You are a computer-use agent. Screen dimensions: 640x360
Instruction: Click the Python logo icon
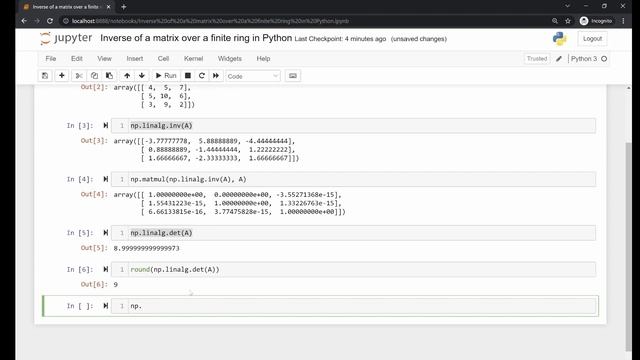coord(560,38)
